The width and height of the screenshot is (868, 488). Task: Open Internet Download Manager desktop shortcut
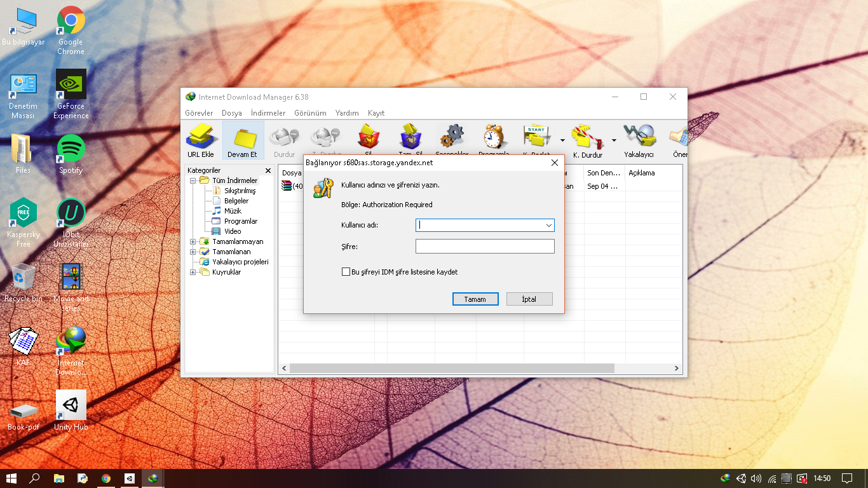(71, 351)
